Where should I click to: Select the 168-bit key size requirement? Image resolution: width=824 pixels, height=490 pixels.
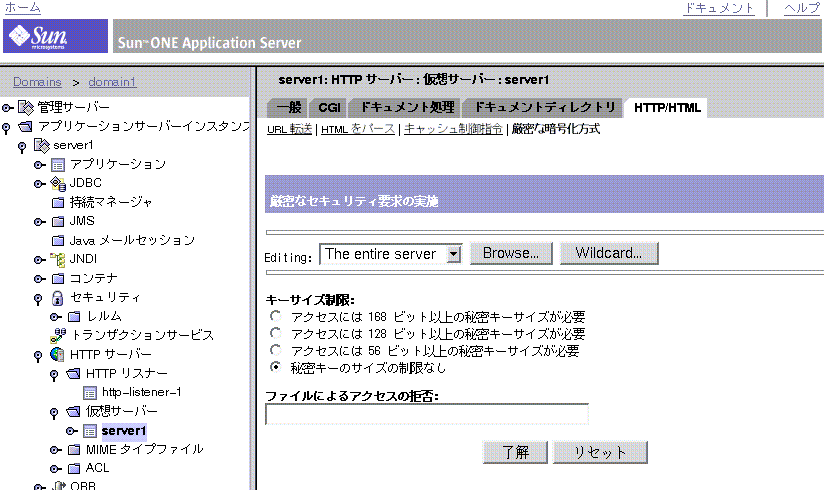pos(275,316)
